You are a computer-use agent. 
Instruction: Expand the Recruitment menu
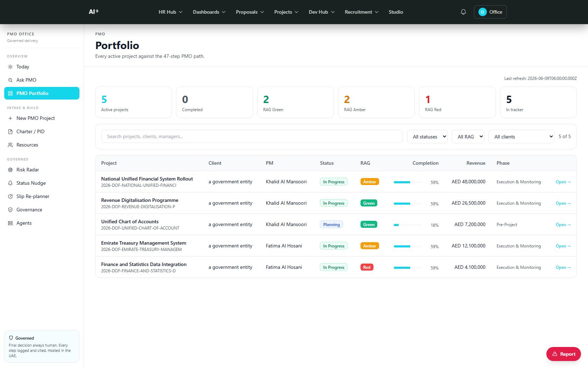[x=362, y=12]
